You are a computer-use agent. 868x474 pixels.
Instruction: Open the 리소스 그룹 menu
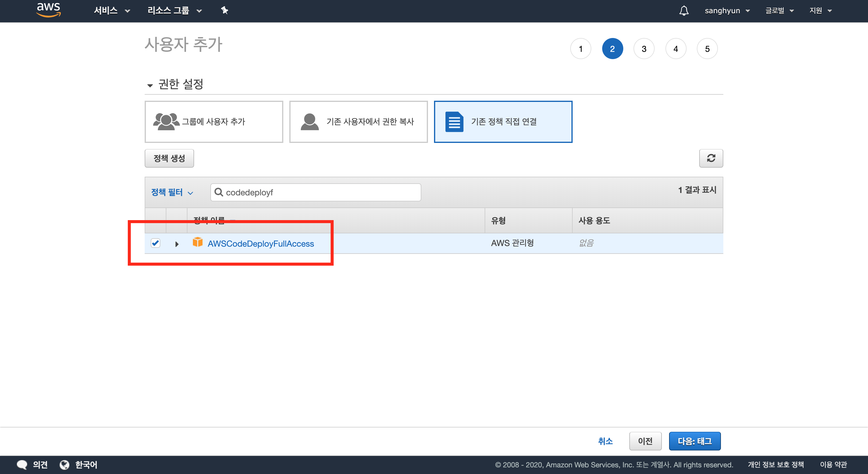[174, 11]
